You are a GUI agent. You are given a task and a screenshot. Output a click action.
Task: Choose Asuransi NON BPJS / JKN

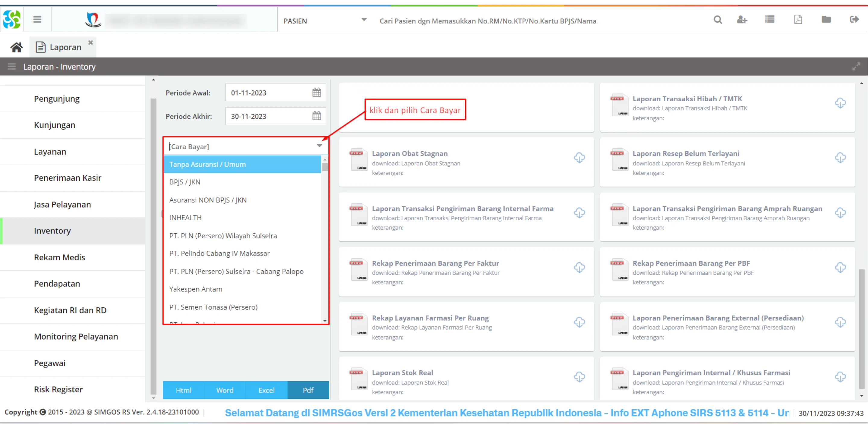pos(242,200)
